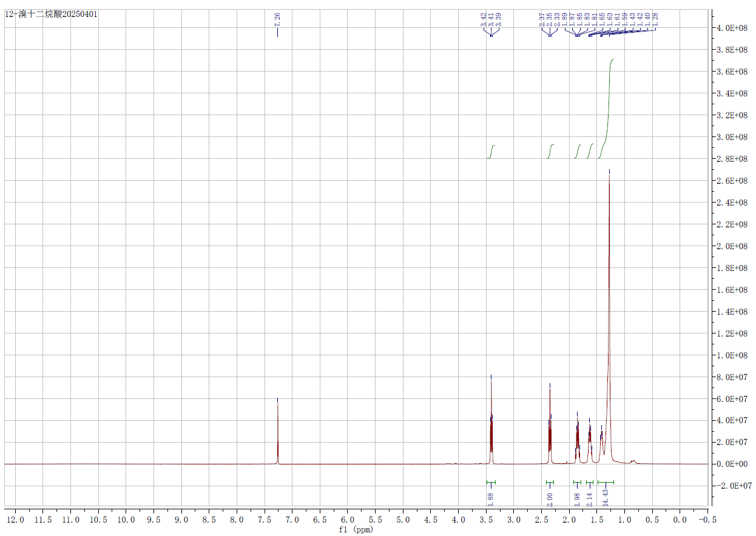Viewport: 756px width, 536px height.
Task: Click the 0.0E+00 intensity axis label
Action: 734,464
